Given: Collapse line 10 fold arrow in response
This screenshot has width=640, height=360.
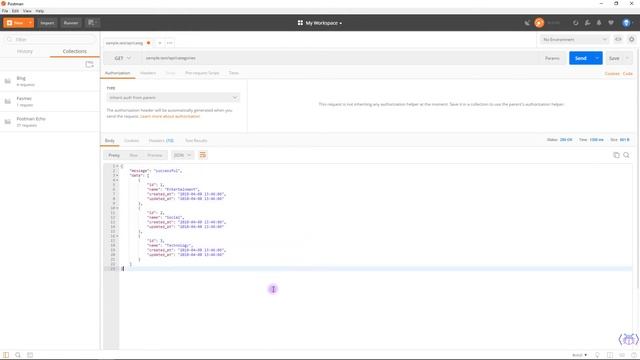Looking at the screenshot, I should click(x=118, y=208).
